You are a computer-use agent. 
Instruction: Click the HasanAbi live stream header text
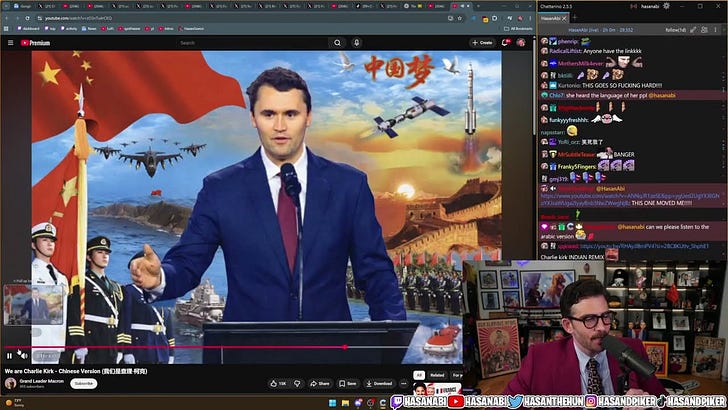pyautogui.click(x=600, y=30)
